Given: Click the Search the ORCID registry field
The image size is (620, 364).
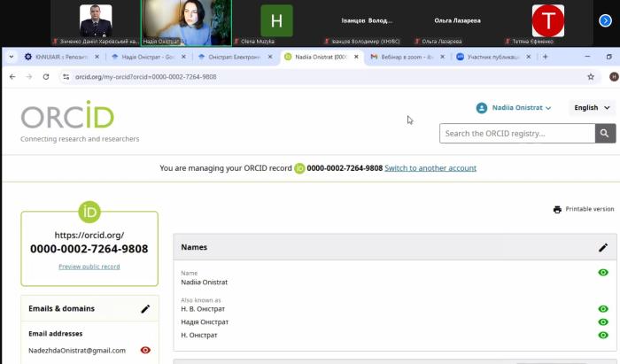Looking at the screenshot, I should (x=517, y=134).
